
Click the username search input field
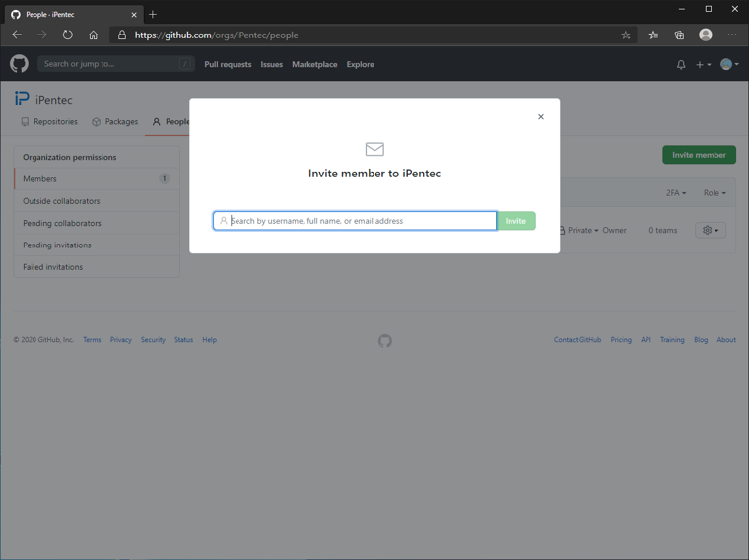pyautogui.click(x=355, y=221)
